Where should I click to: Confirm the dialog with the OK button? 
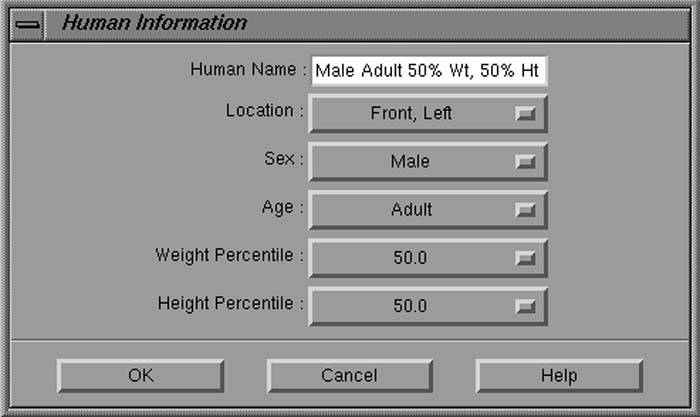click(x=140, y=376)
